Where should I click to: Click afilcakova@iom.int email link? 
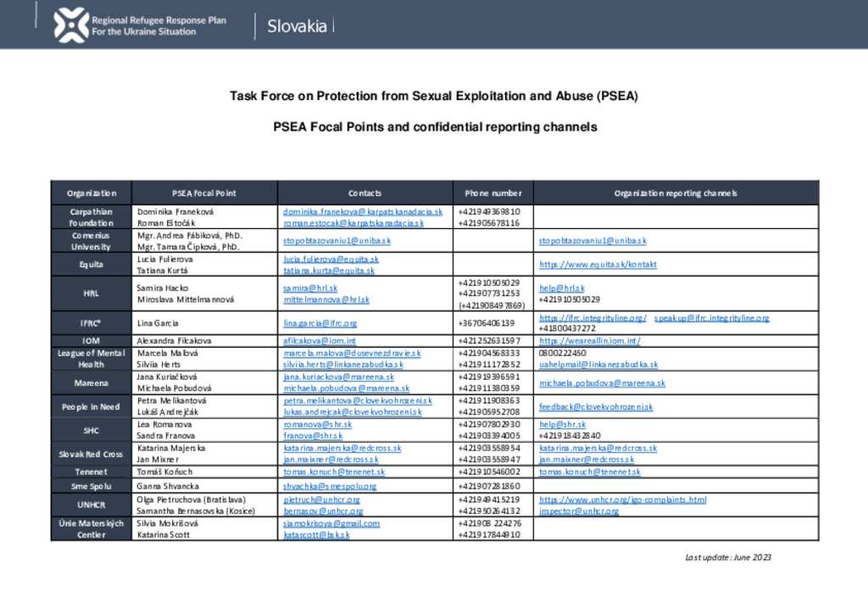320,341
